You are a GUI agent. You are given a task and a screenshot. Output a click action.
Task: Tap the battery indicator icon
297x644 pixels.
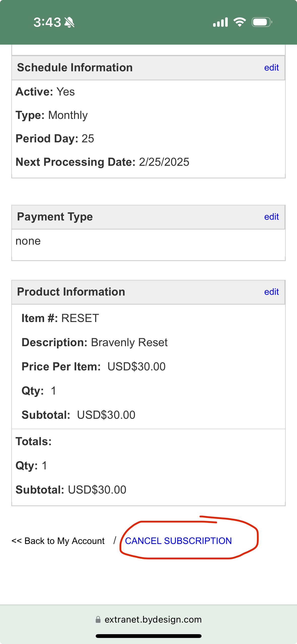click(262, 22)
